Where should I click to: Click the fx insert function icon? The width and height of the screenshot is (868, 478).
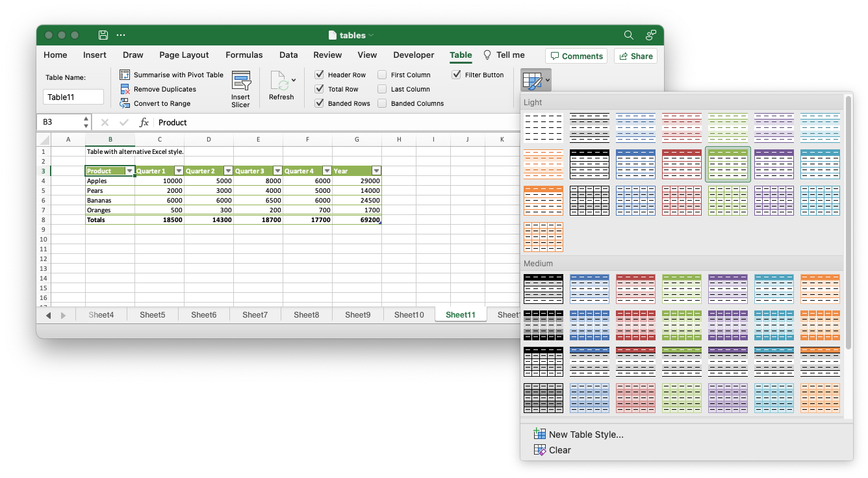tap(144, 122)
